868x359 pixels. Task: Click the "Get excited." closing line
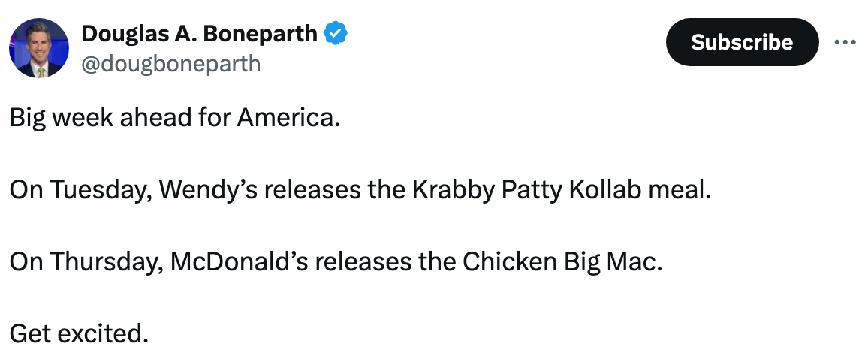79,333
